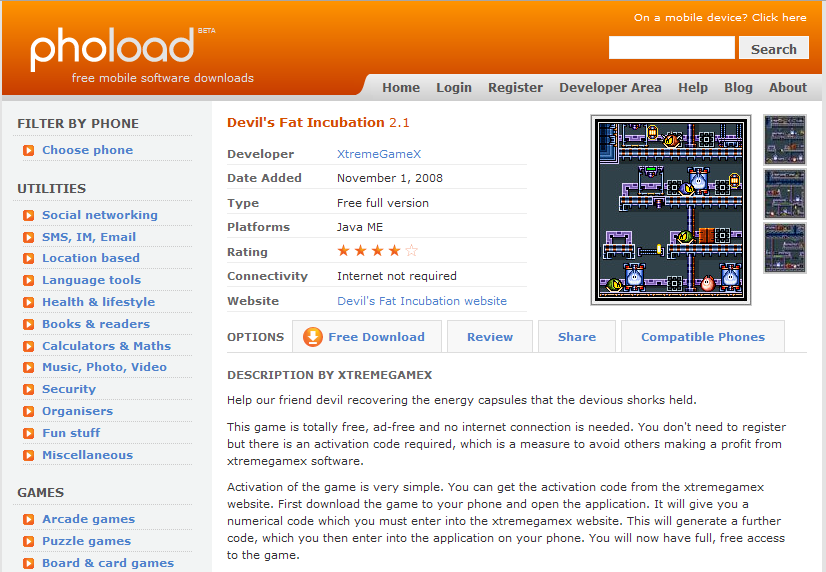Click the orange arrow icon beside Choose phone
The image size is (826, 572).
click(28, 151)
